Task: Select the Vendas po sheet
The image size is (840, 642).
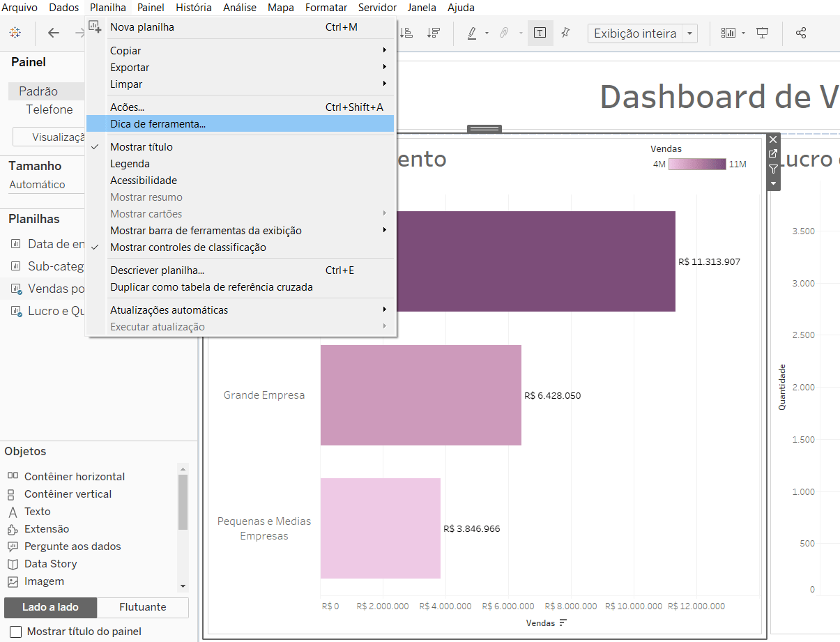Action: (x=47, y=289)
